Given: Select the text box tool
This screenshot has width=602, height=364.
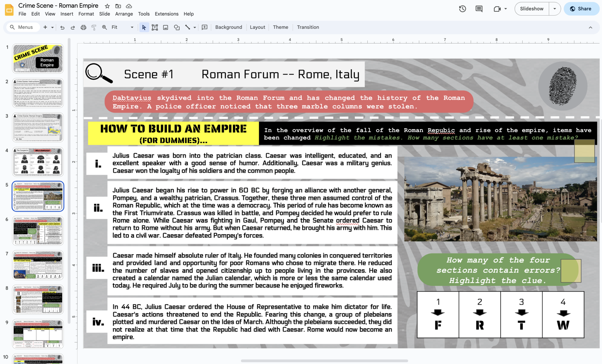Looking at the screenshot, I should click(155, 27).
